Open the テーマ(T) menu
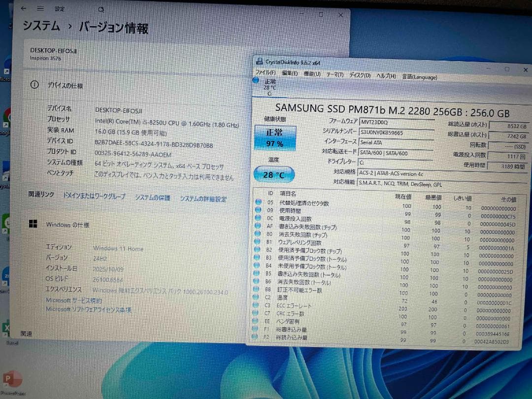Screen dimensions: 532x399 tap(335, 74)
